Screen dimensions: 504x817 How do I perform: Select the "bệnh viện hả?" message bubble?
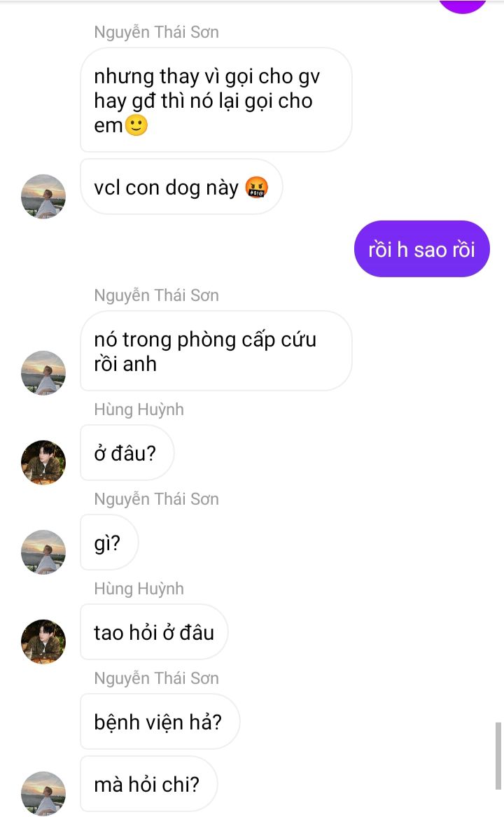click(160, 722)
